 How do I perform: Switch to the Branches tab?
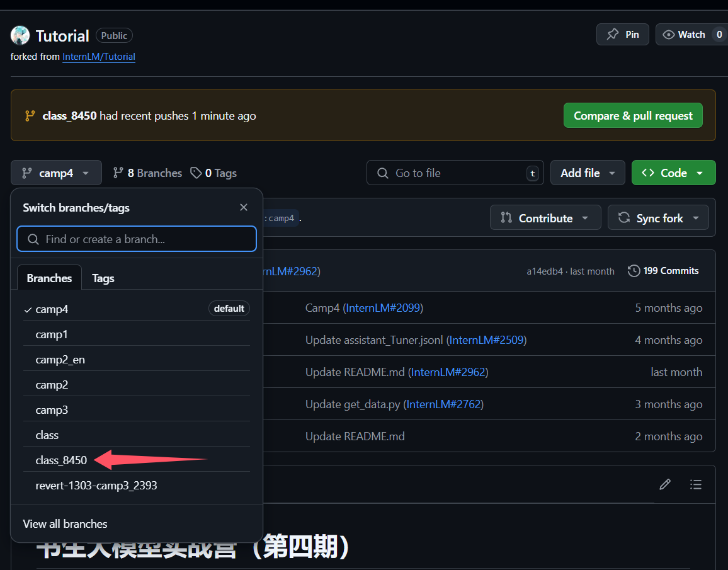(x=49, y=278)
